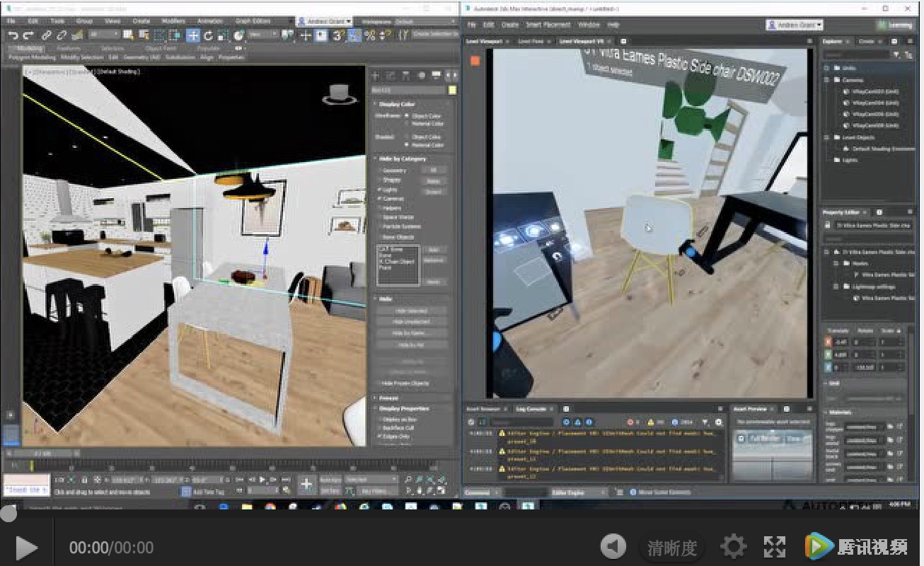Switch to the Level Flow tab
Viewport: 924px width, 566px height.
[x=531, y=42]
